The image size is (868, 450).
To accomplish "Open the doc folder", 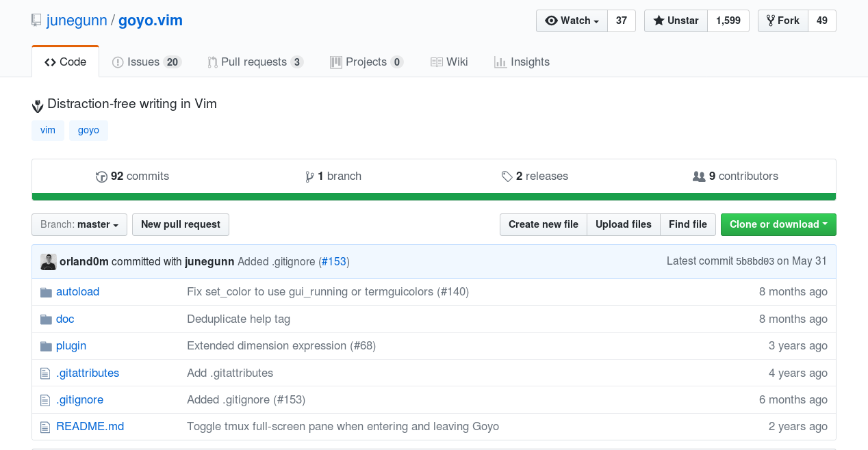I will (65, 319).
